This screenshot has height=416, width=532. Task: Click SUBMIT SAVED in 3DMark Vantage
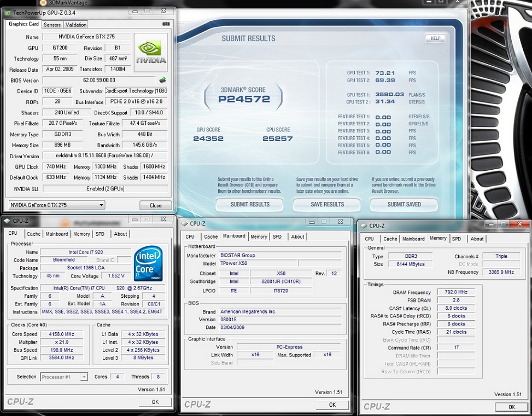pyautogui.click(x=404, y=204)
